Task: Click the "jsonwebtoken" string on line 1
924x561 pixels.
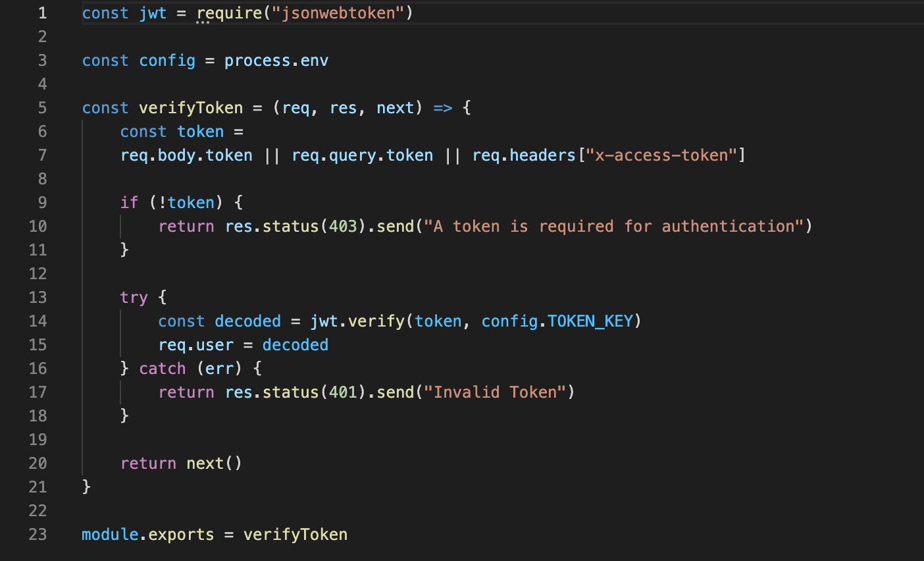Action: tap(338, 13)
